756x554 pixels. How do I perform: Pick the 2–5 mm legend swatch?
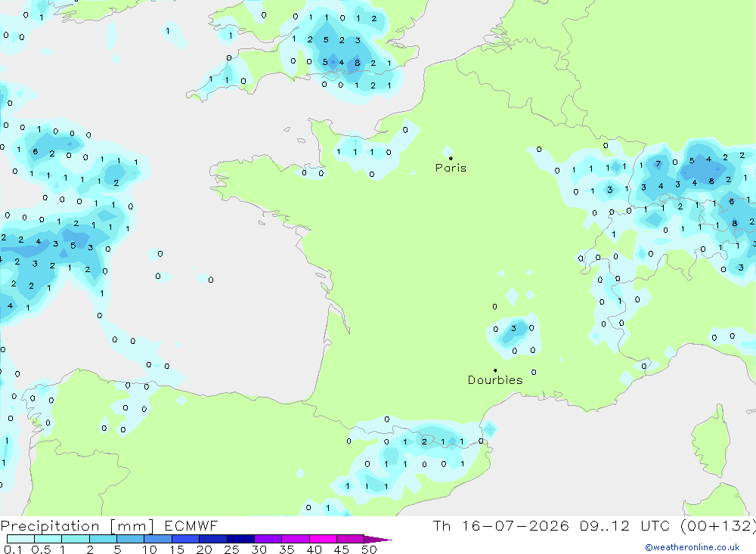point(103,539)
